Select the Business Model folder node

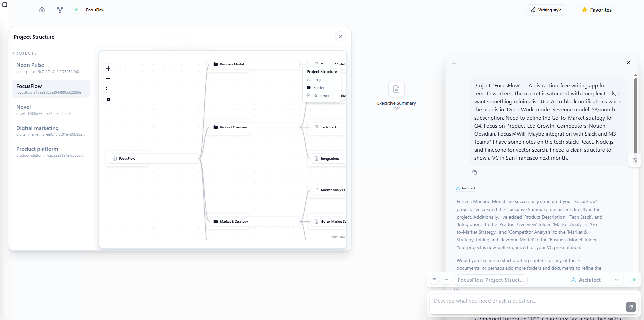(x=254, y=64)
